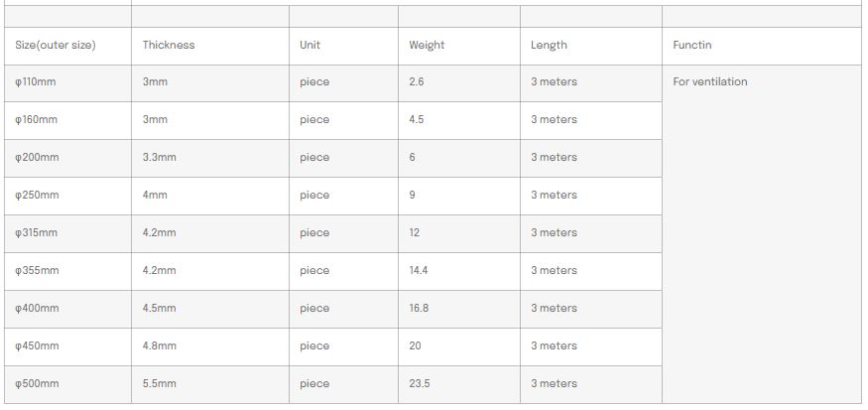Click the 4.8mm thickness cell
The width and height of the screenshot is (868, 410).
(159, 345)
